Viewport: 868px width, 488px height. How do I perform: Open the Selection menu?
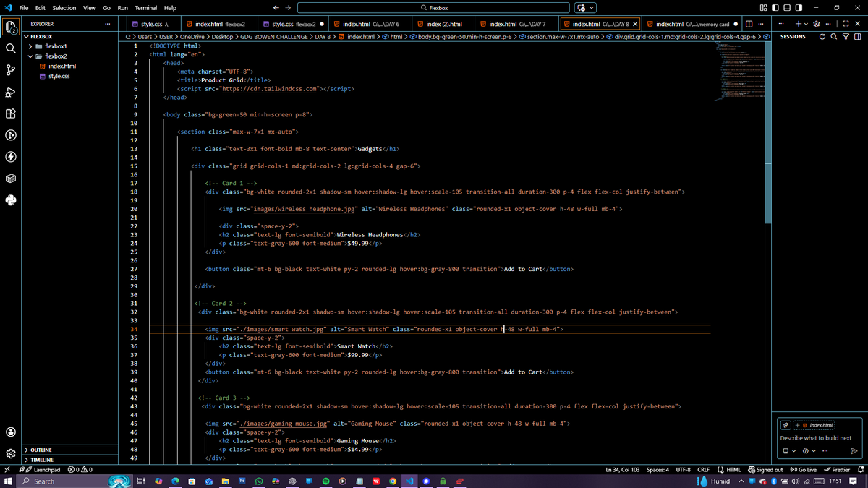pos(64,8)
